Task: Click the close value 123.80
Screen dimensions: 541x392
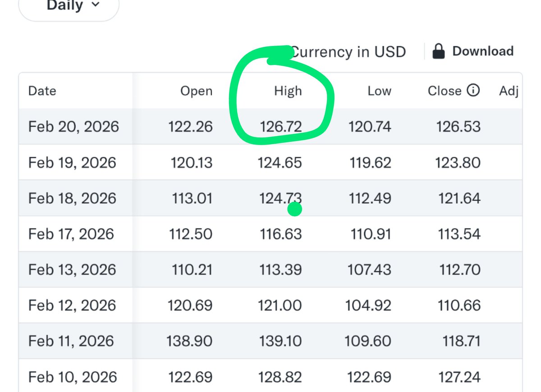Action: point(458,163)
